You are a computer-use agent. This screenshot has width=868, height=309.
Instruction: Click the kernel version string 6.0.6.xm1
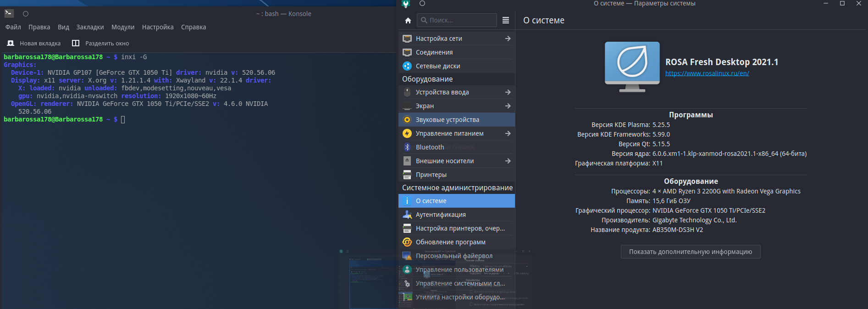(x=730, y=154)
